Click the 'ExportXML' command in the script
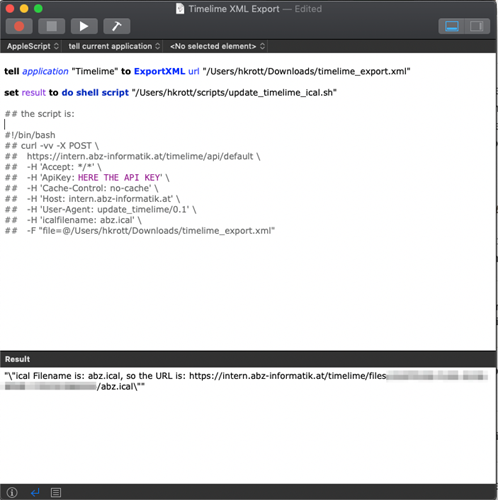Viewport: 498px width, 500px height. click(x=159, y=71)
